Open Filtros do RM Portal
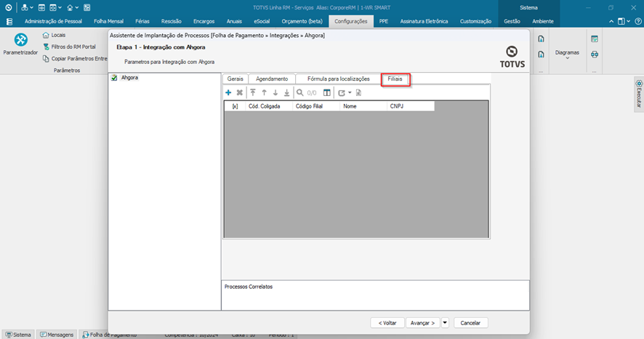Screen dimensions: 644x339 [69, 47]
